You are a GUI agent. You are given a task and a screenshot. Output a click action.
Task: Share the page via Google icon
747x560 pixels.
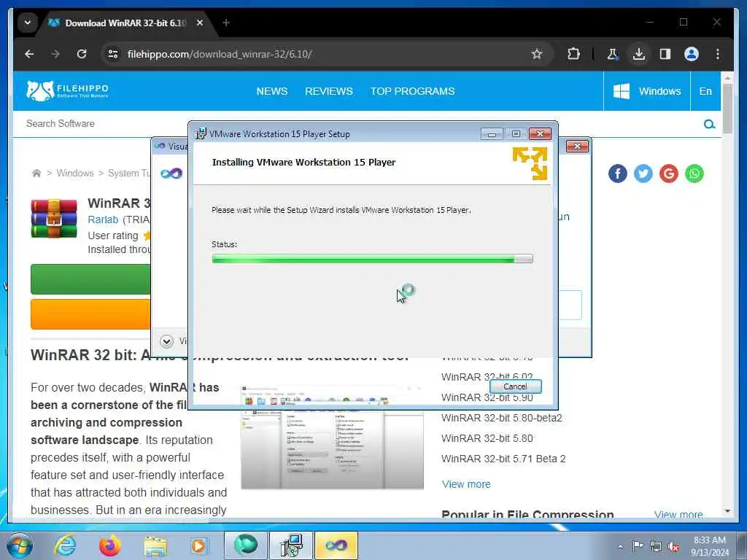[x=669, y=174]
